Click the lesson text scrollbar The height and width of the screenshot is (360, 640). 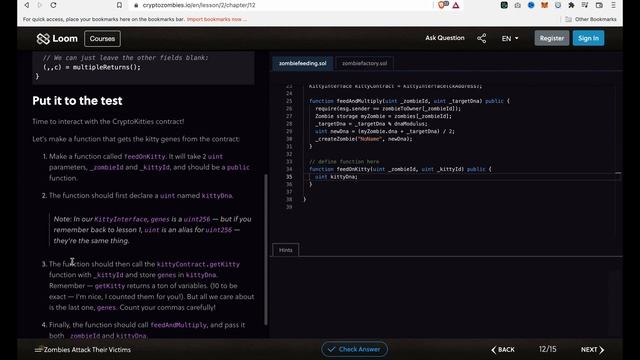(266, 249)
